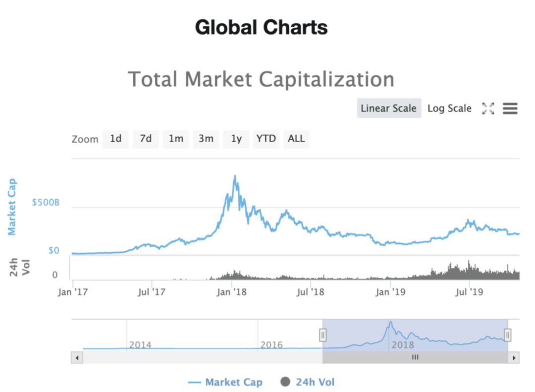Viewport: 535px width, 392px height.
Task: Click the right navigator range handle
Action: click(507, 336)
